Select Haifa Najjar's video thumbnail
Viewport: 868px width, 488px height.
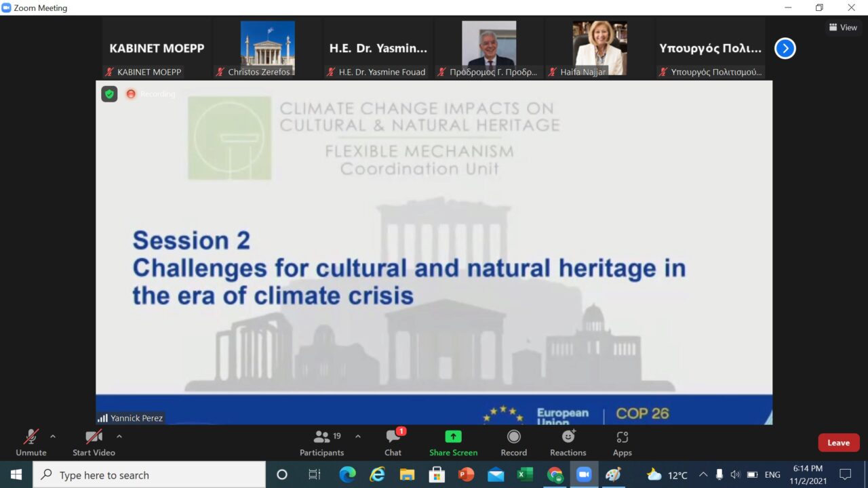click(599, 48)
